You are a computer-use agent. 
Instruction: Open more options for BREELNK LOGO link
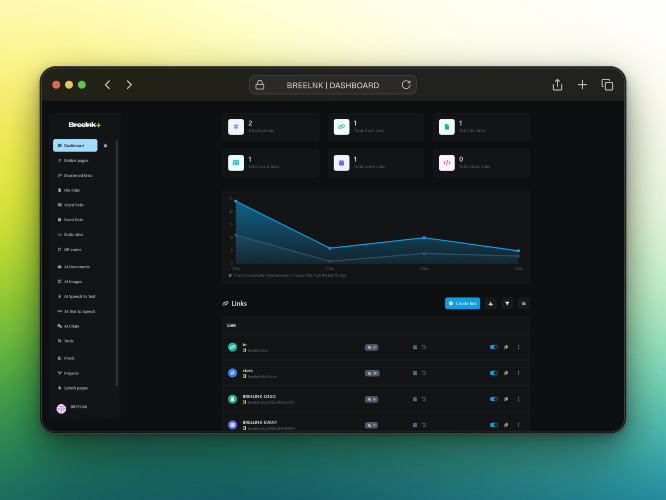(518, 399)
